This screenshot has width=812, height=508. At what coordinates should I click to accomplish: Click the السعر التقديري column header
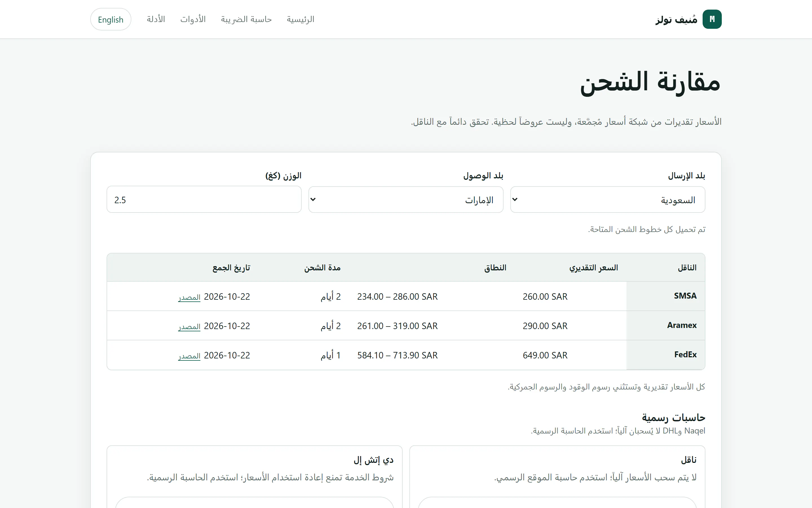click(x=593, y=268)
